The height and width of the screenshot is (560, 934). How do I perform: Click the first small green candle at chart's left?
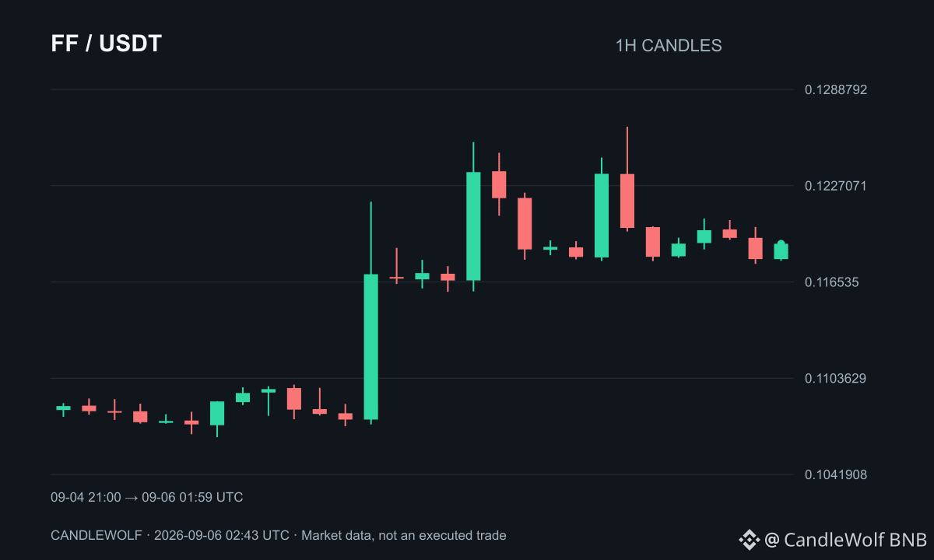pos(63,408)
